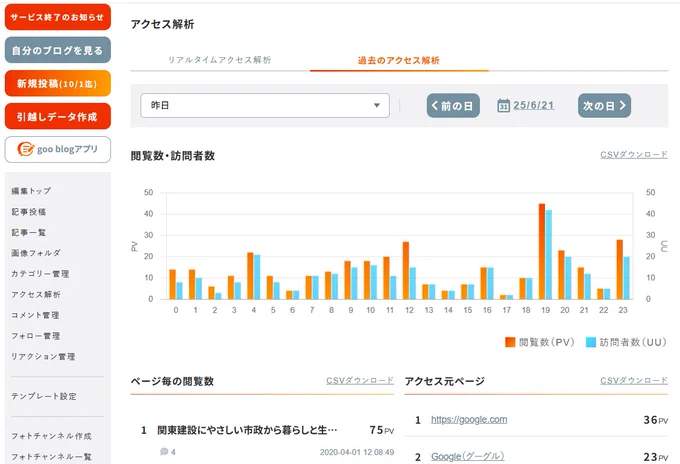Image resolution: width=680 pixels, height=464 pixels.
Task: Open カテゴリー管理 in sidebar
Action: [40, 274]
